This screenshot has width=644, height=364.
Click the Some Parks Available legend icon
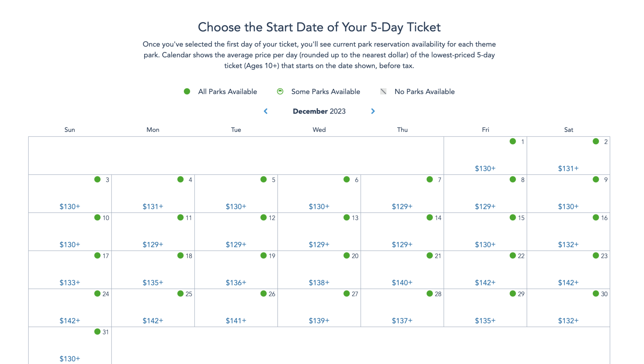click(280, 91)
